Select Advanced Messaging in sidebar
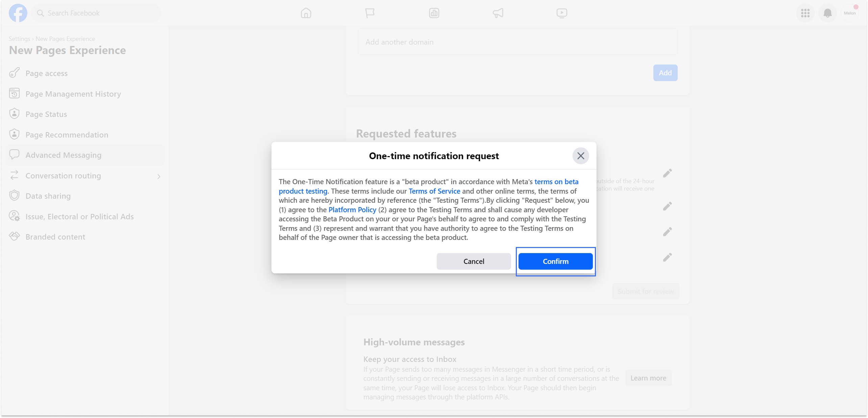This screenshot has height=418, width=868. point(64,155)
